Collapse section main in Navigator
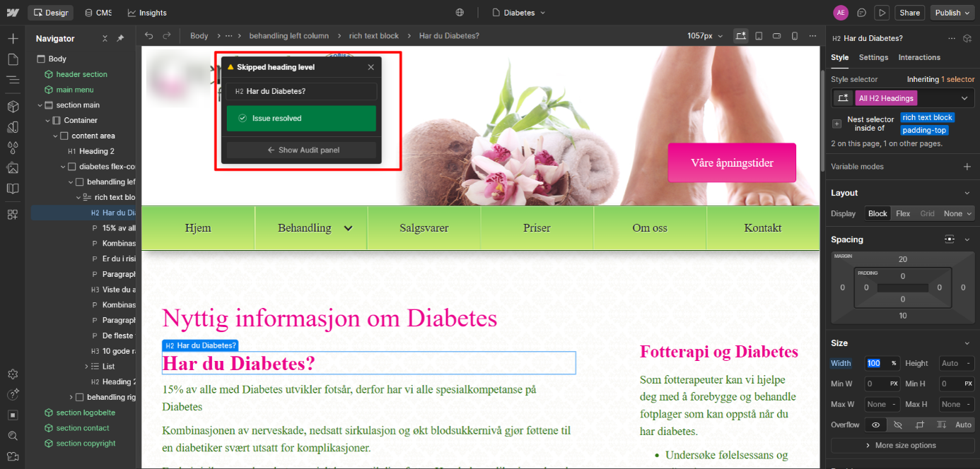Screen dimensions: 980x469 [x=40, y=105]
